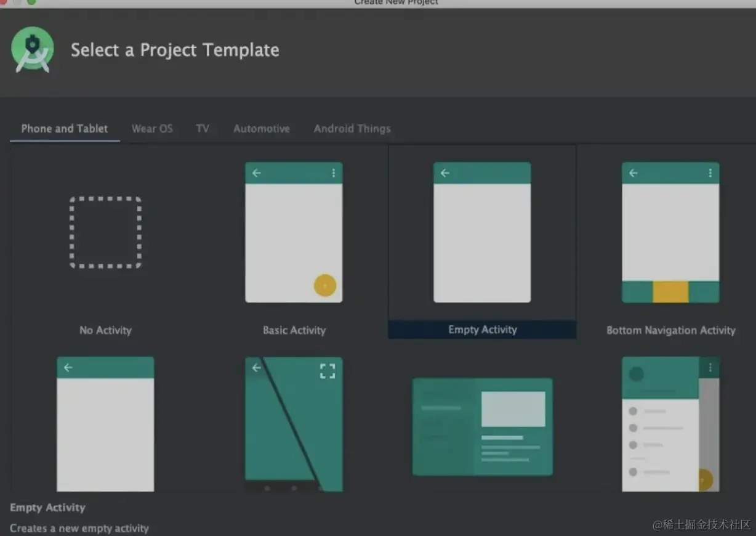Choose the No Activity dashed square thumbnail
This screenshot has width=756, height=536.
pyautogui.click(x=105, y=232)
